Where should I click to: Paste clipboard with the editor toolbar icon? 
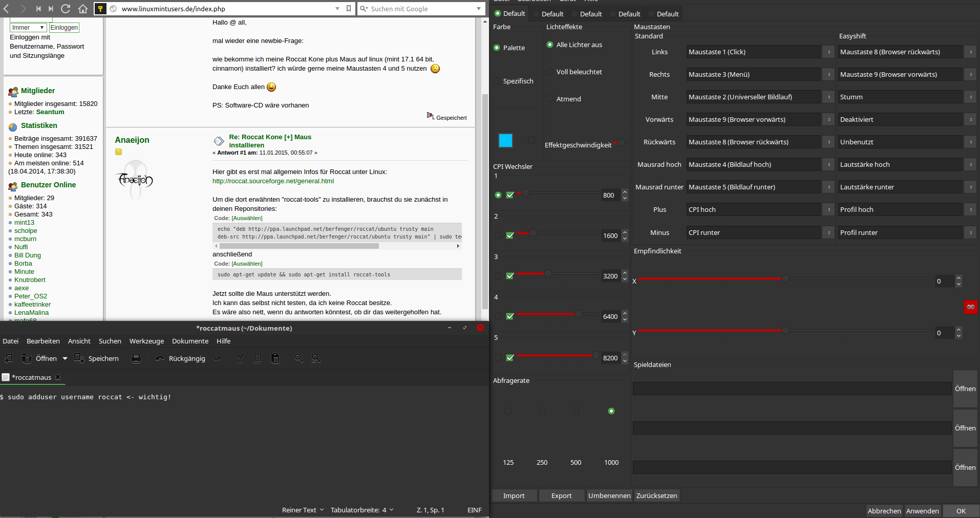[x=275, y=358]
